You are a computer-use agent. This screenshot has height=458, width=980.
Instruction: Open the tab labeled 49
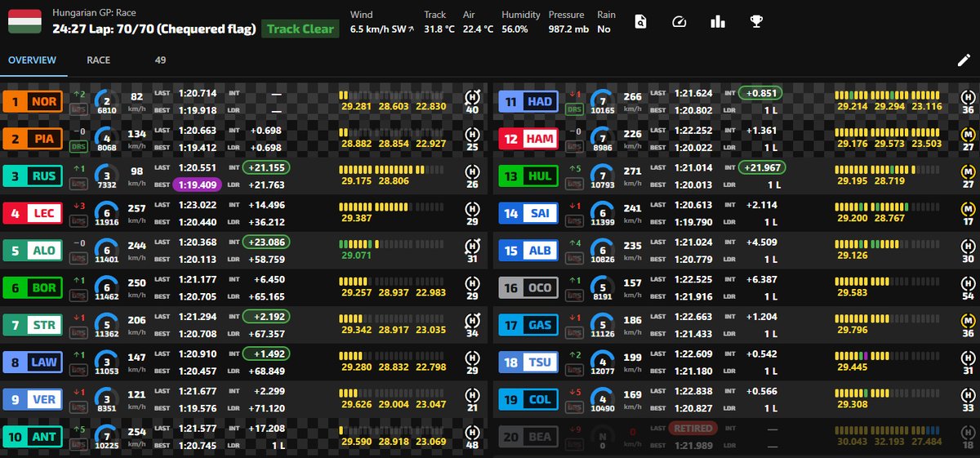pyautogui.click(x=160, y=60)
